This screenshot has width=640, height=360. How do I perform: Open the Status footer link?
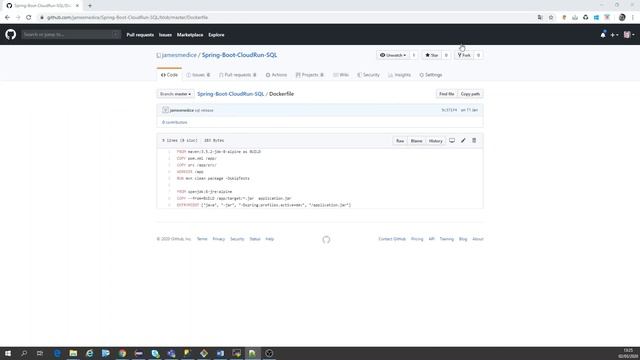[255, 239]
